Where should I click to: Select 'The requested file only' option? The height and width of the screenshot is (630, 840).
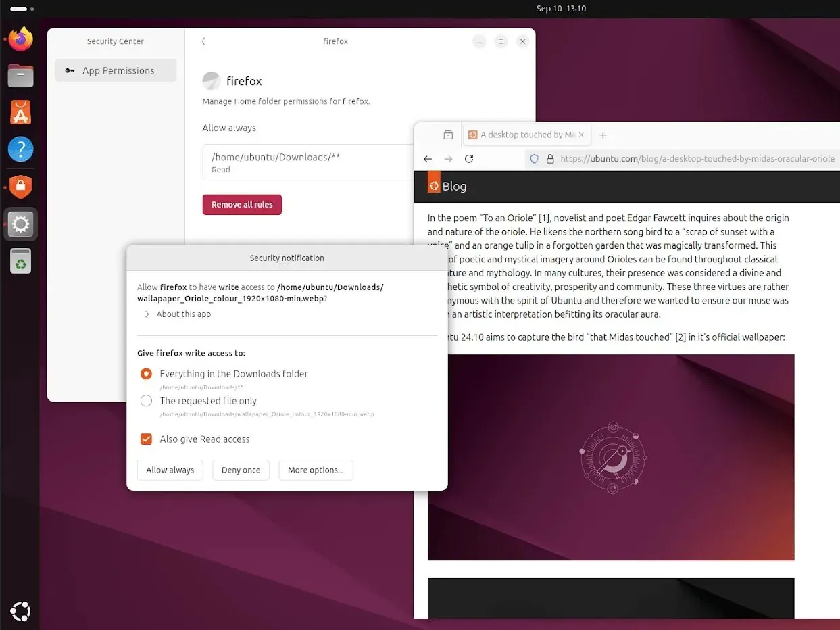(146, 400)
